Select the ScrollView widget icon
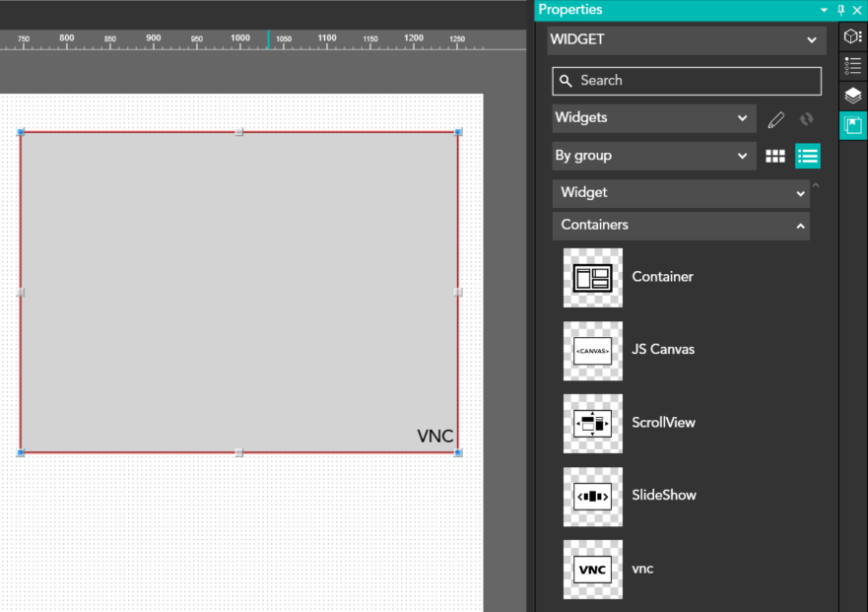 coord(592,424)
